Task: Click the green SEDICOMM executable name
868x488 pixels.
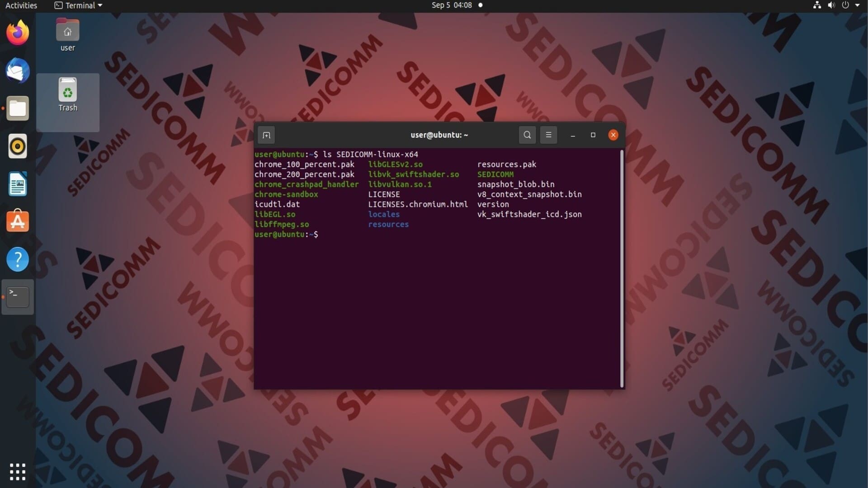Action: (x=495, y=174)
